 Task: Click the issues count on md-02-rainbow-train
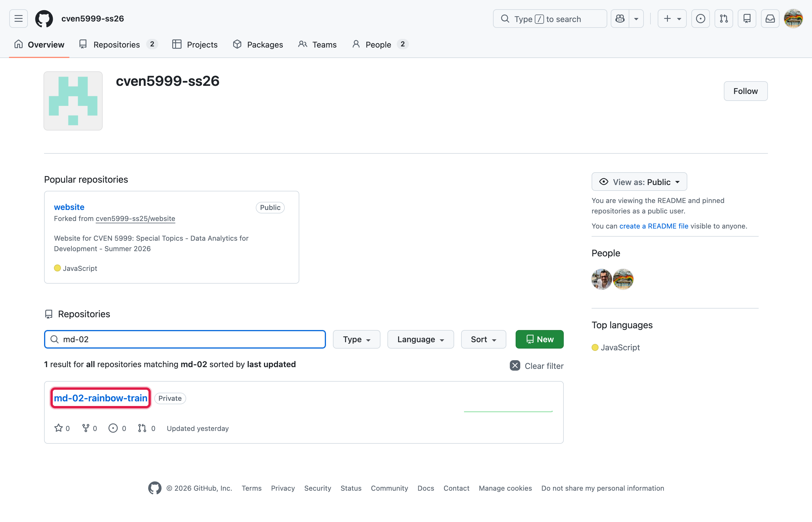coord(117,428)
